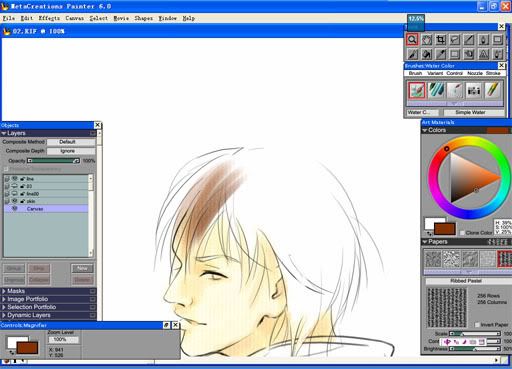Choose the Water Color brush icon
This screenshot has width=512, height=369.
tap(417, 90)
